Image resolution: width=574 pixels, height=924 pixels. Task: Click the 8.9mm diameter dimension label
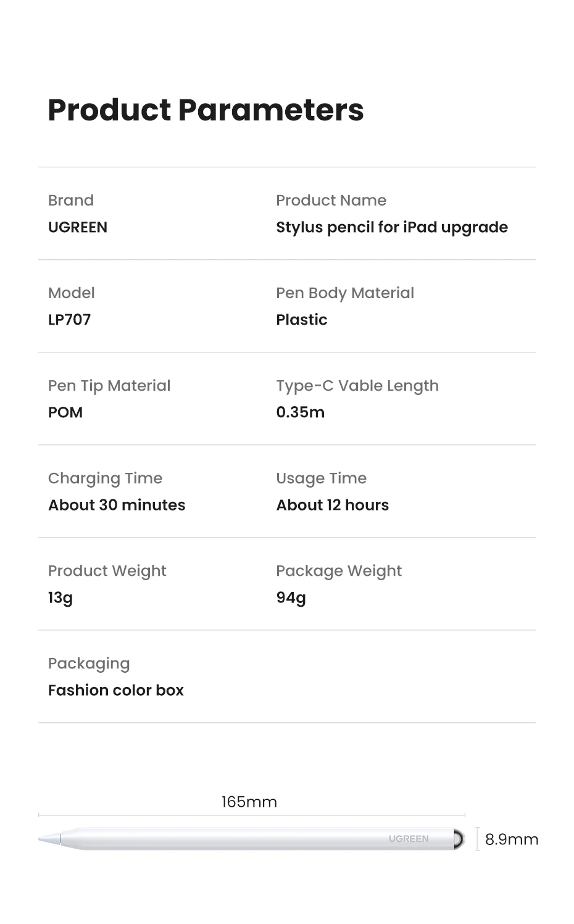coord(511,839)
